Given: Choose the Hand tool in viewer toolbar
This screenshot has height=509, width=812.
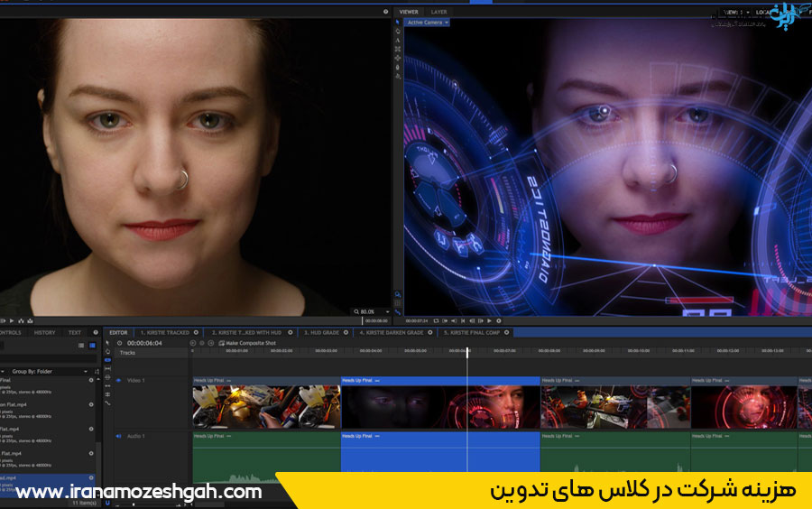Looking at the screenshot, I should pyautogui.click(x=398, y=31).
